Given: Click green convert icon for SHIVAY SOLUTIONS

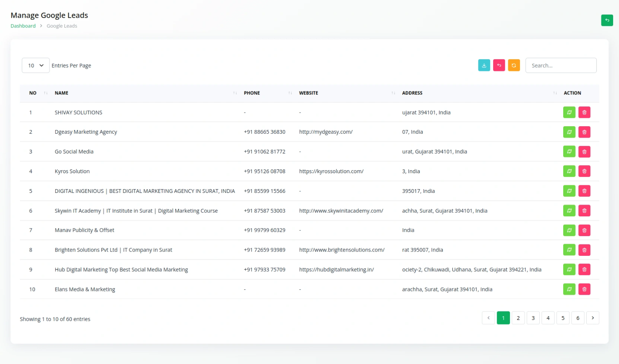Looking at the screenshot, I should 569,112.
